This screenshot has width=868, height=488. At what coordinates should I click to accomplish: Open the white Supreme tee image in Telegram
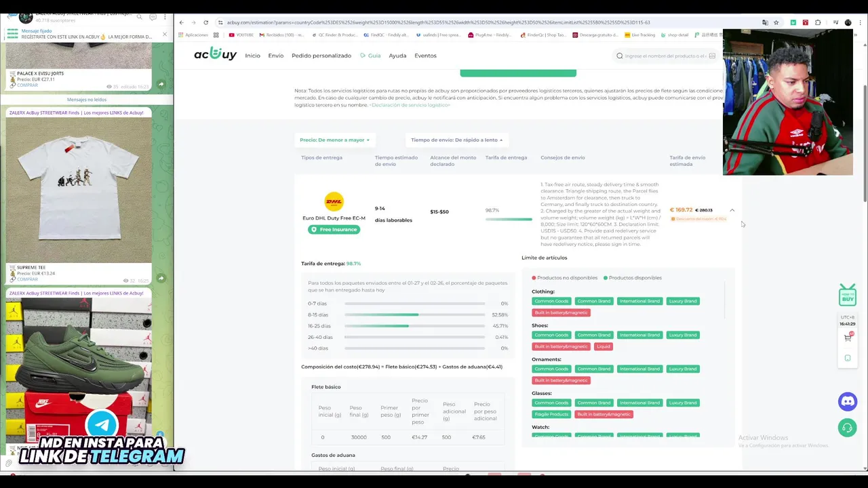(78, 189)
